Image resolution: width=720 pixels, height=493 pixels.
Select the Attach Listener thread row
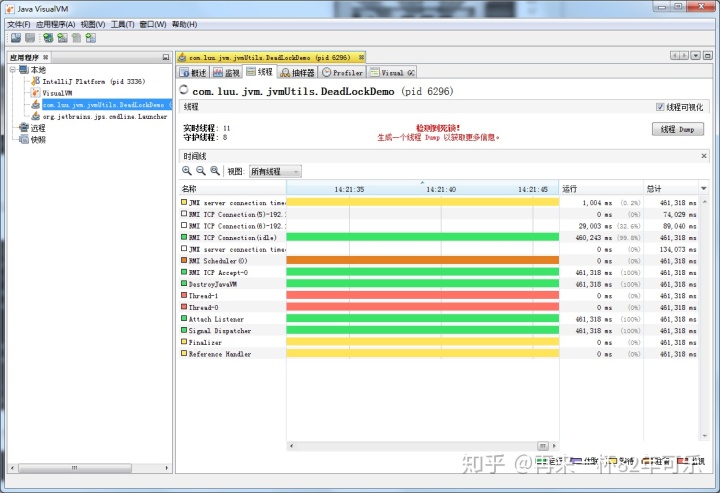click(x=439, y=319)
